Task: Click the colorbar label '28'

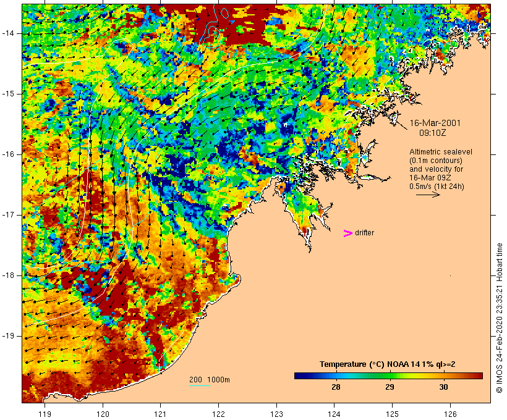Action: 336,387
